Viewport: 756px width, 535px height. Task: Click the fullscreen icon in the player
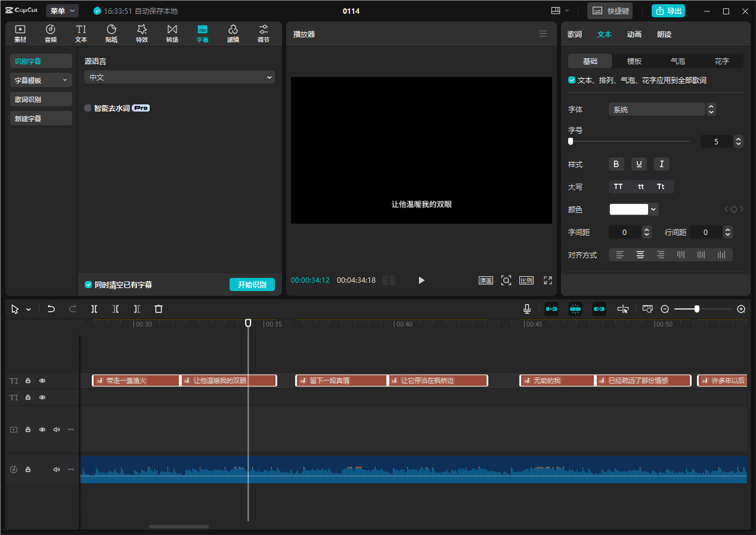point(548,280)
